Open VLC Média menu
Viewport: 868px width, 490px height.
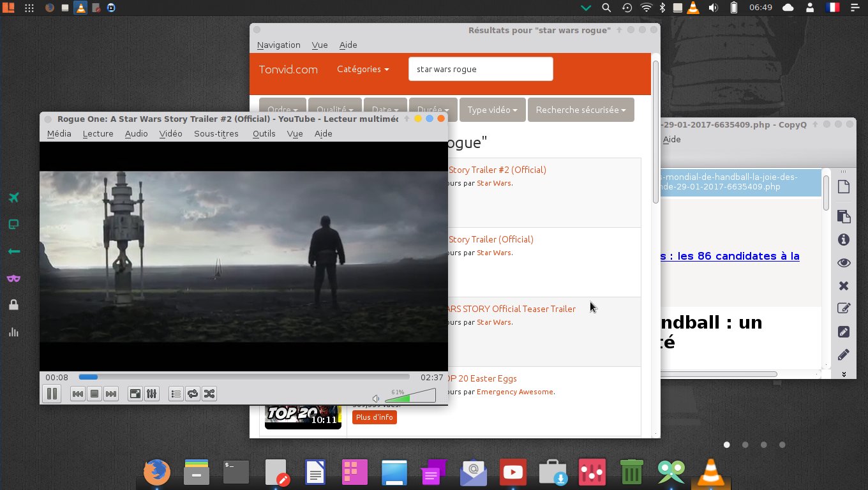coord(59,133)
